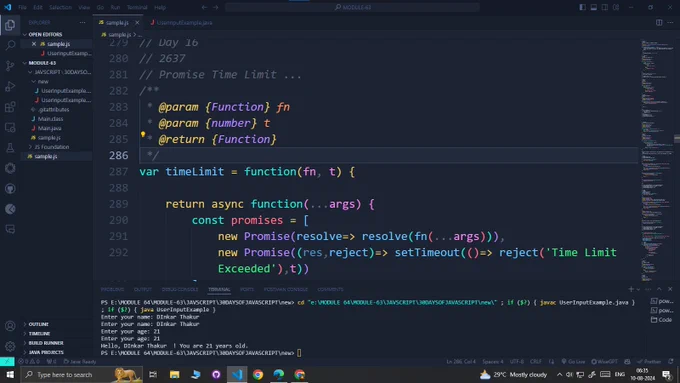Image resolution: width=680 pixels, height=383 pixels.
Task: Maximize the terminal panel size
Action: (659, 289)
